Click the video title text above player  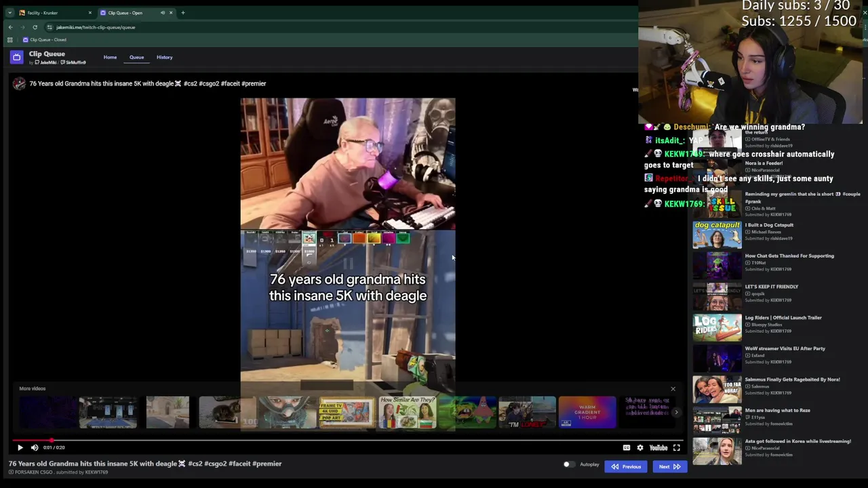(148, 83)
